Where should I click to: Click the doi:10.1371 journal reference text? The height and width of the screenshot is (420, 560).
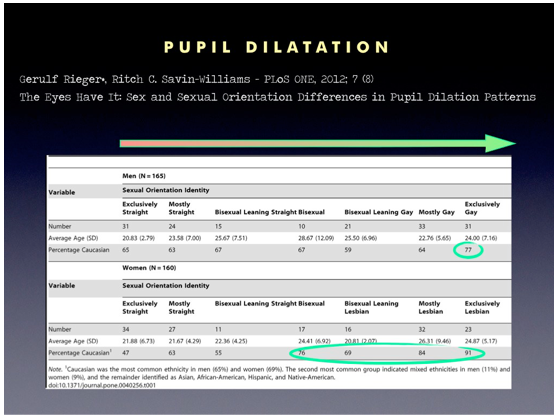click(102, 385)
